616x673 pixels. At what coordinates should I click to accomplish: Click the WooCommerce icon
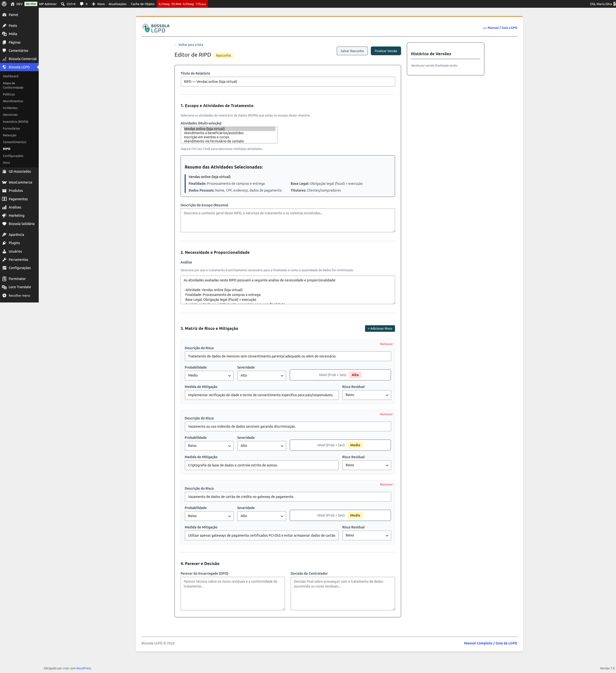click(x=4, y=182)
